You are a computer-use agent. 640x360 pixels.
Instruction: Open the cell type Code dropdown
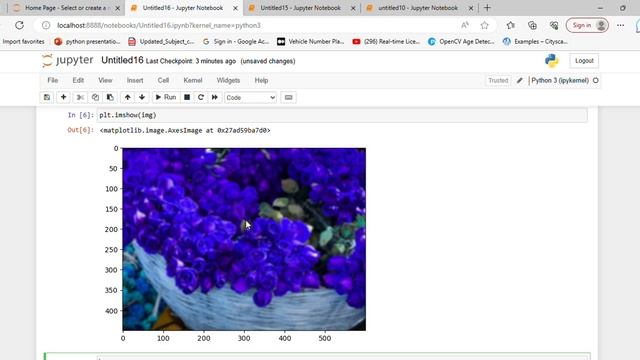tap(250, 98)
